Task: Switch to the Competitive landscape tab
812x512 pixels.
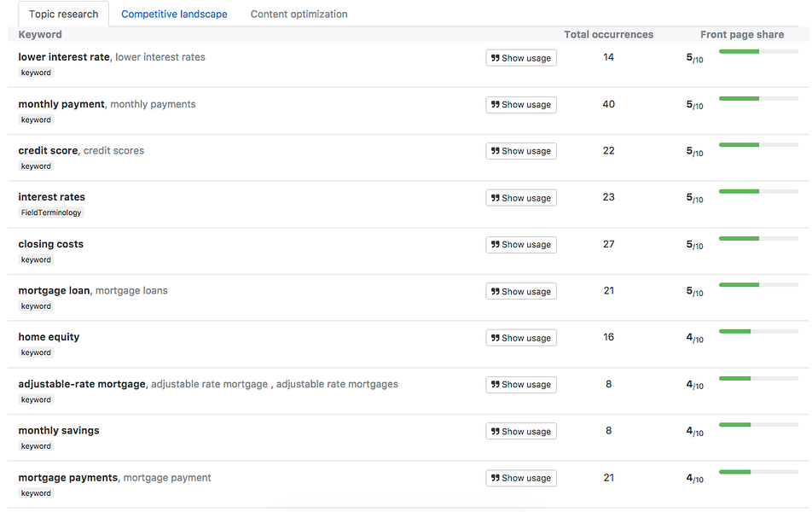Action: pos(173,14)
